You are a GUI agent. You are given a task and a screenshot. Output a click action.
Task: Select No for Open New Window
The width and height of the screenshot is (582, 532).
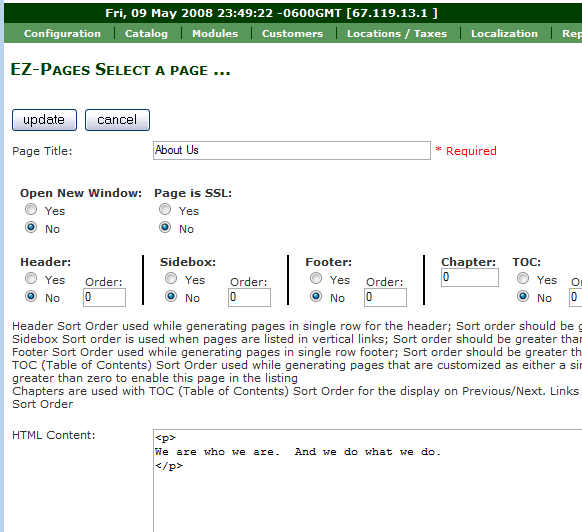(31, 227)
